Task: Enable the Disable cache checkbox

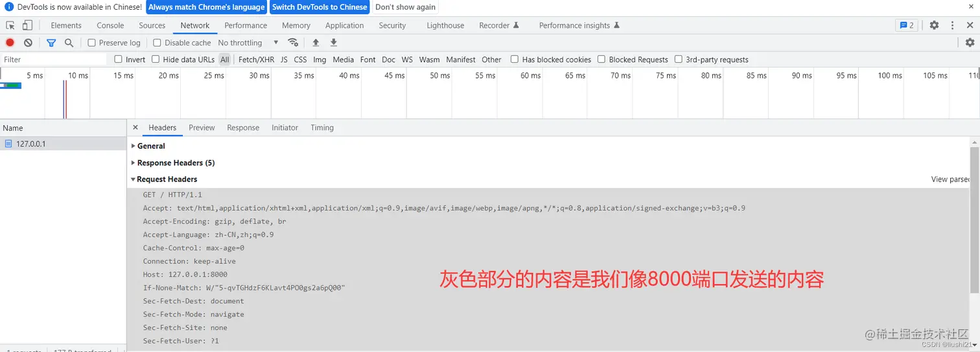Action: 157,43
